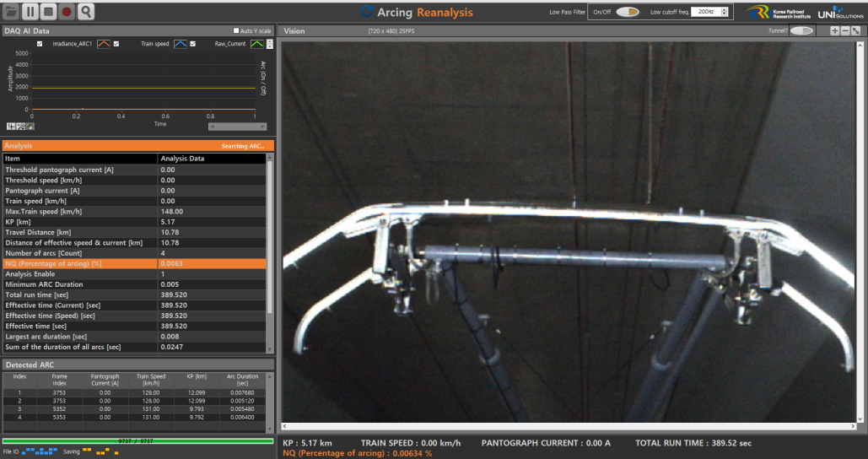Viewport: 868px width, 459px height.
Task: Pause the reanalysis playback
Action: (30, 11)
